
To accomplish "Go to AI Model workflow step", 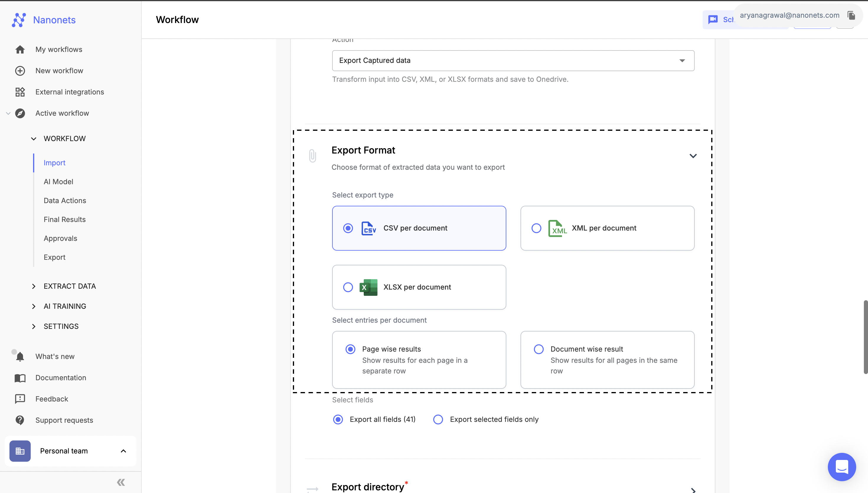I will point(58,182).
